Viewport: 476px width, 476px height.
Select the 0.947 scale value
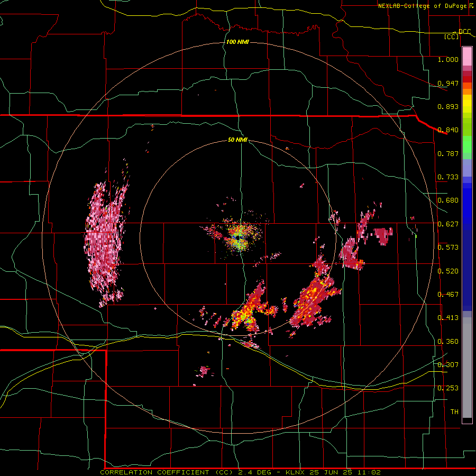click(448, 83)
